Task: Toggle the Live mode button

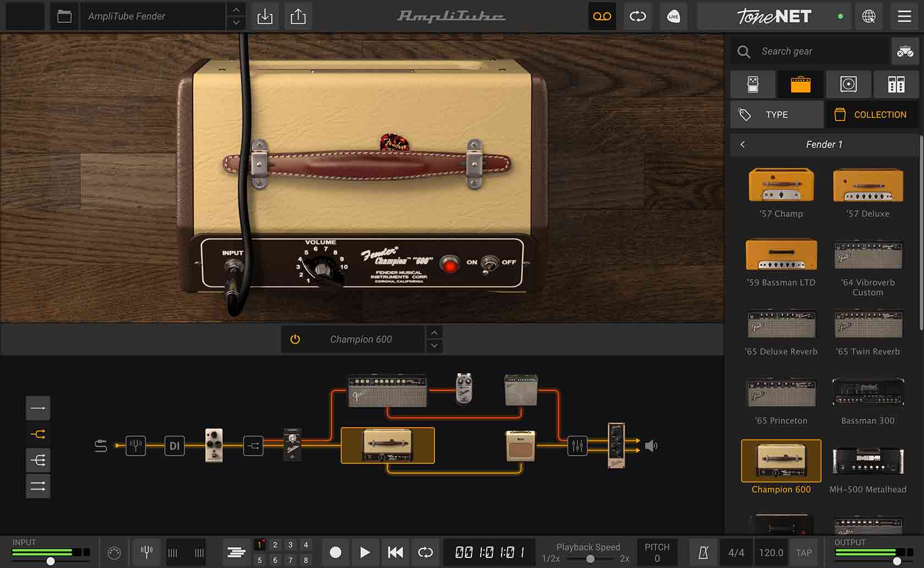Action: point(673,17)
